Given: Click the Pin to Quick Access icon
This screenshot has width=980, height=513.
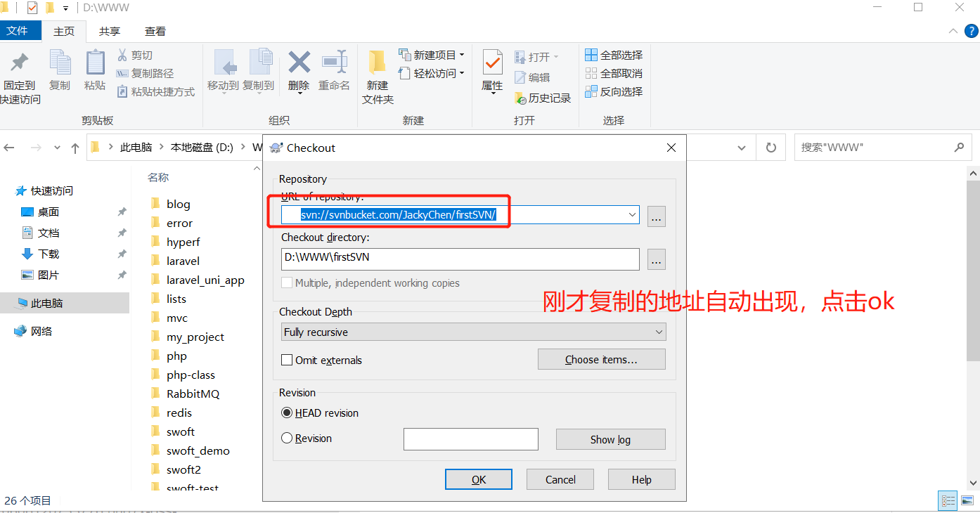Looking at the screenshot, I should point(20,62).
